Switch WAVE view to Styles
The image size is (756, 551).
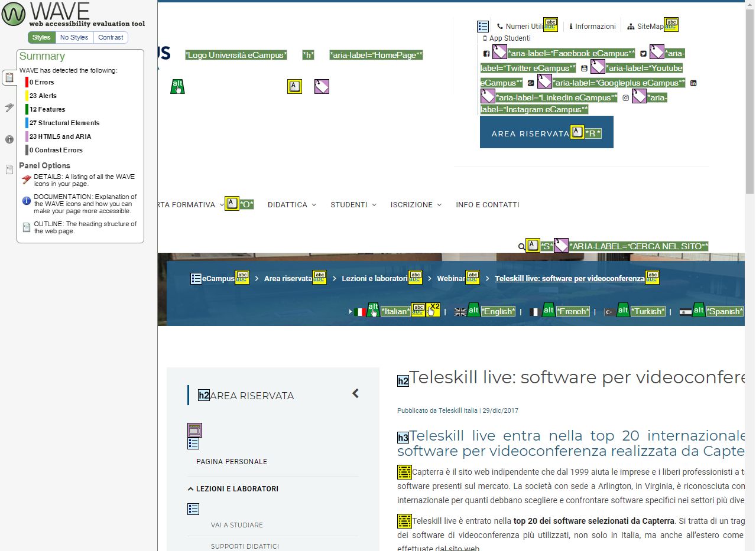[41, 37]
